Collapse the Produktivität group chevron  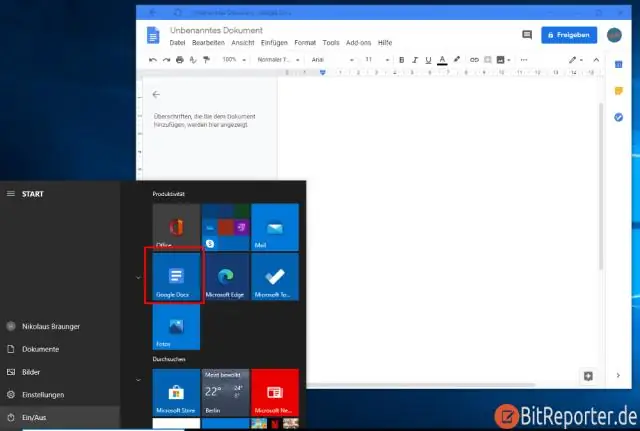[138, 278]
